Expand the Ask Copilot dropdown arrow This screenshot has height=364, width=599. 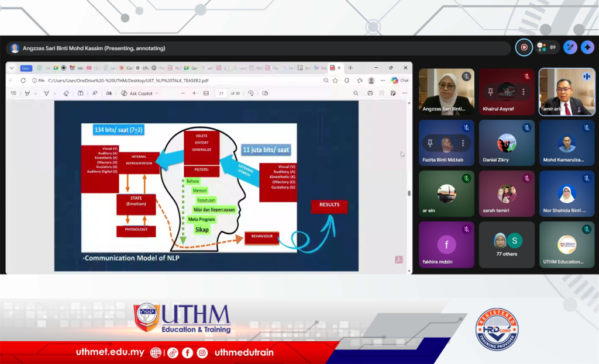pos(157,93)
